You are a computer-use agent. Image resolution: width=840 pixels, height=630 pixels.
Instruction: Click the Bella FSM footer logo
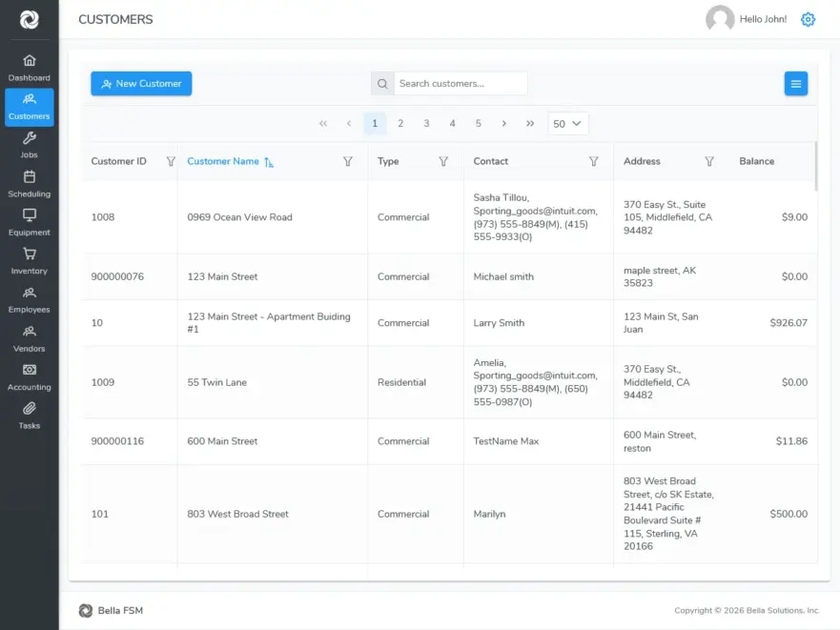86,610
